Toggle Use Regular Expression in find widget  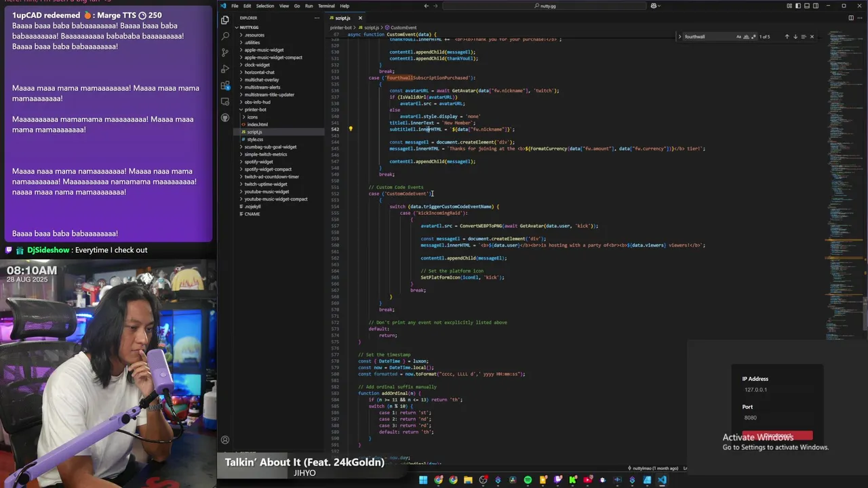coord(754,37)
